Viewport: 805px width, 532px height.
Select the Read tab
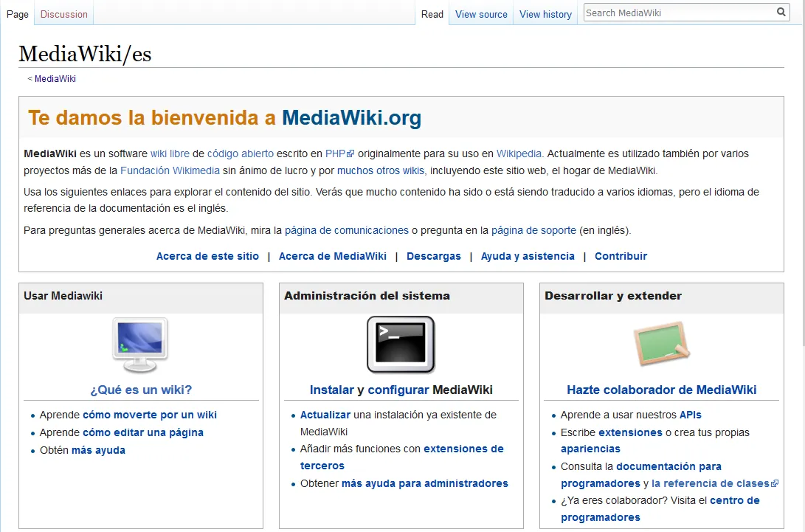pyautogui.click(x=432, y=14)
